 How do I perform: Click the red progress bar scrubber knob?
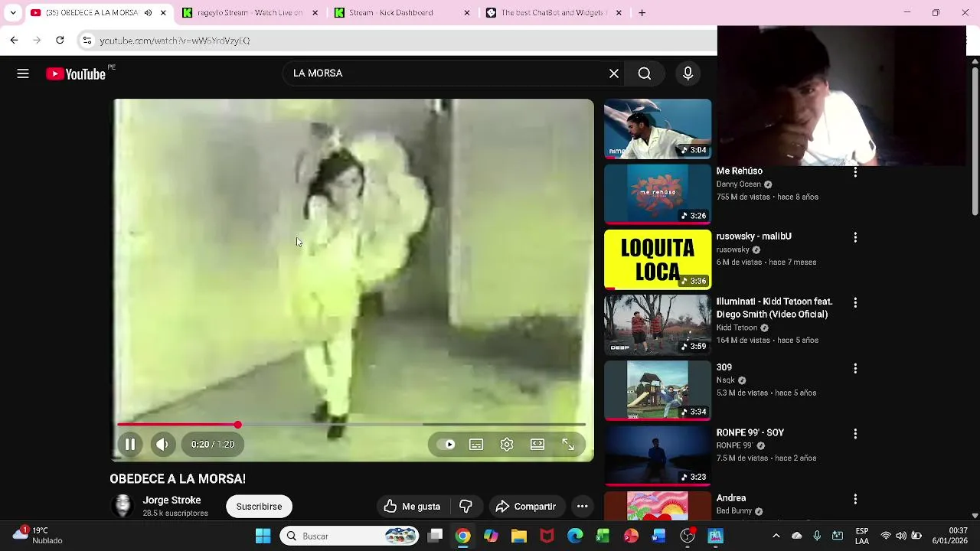(237, 424)
